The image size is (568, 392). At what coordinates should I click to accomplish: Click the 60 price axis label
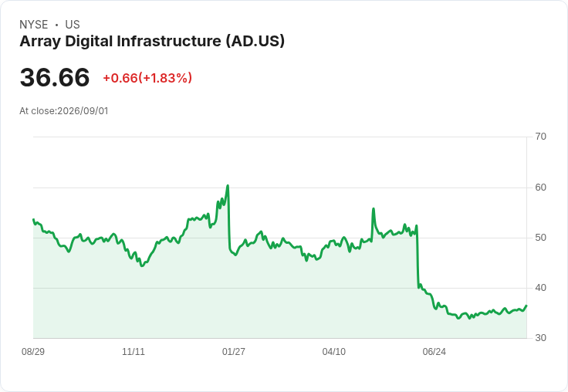coord(540,188)
